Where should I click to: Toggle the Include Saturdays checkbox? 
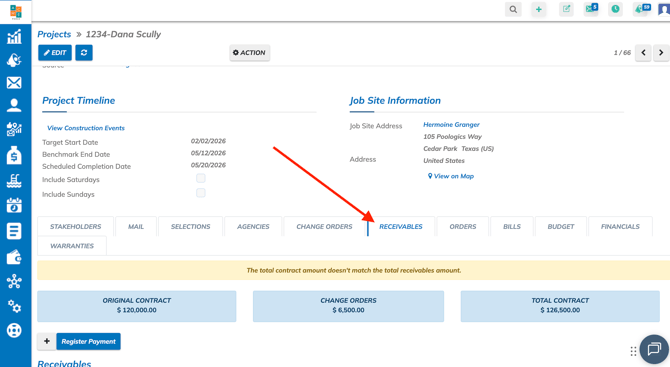pos(200,178)
